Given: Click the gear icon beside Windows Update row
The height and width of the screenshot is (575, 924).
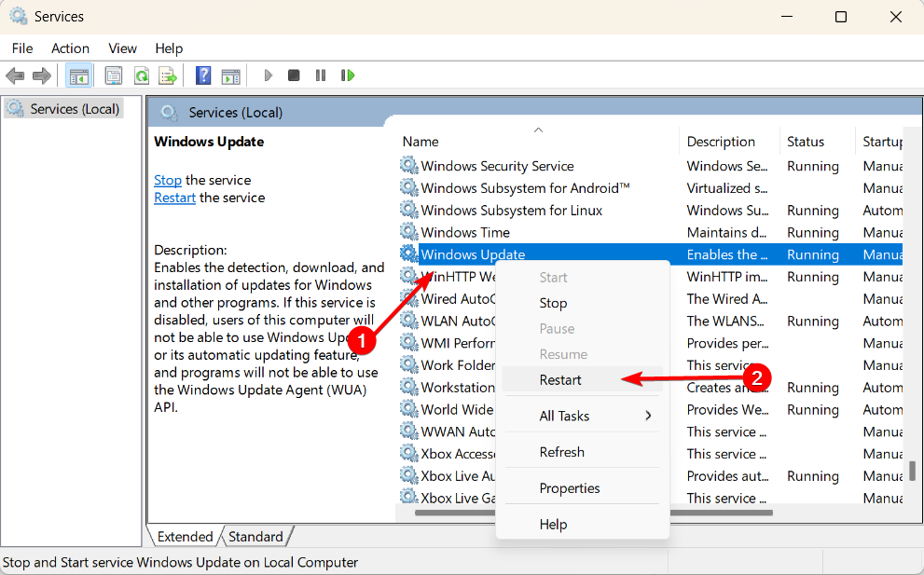Looking at the screenshot, I should point(408,253).
